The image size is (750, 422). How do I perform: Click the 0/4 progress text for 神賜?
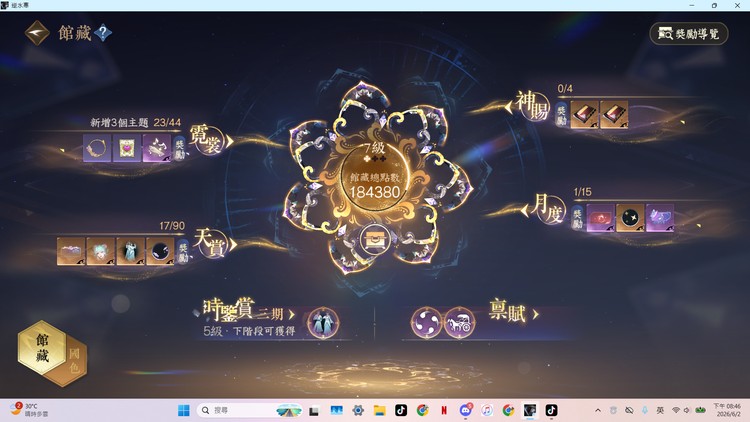[565, 89]
